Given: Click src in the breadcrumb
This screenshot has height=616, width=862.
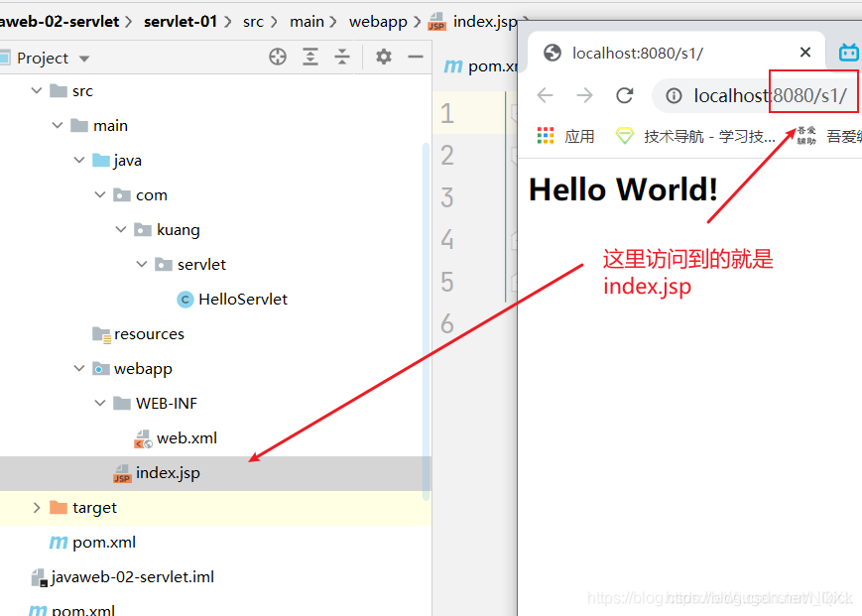Looking at the screenshot, I should pyautogui.click(x=253, y=22).
